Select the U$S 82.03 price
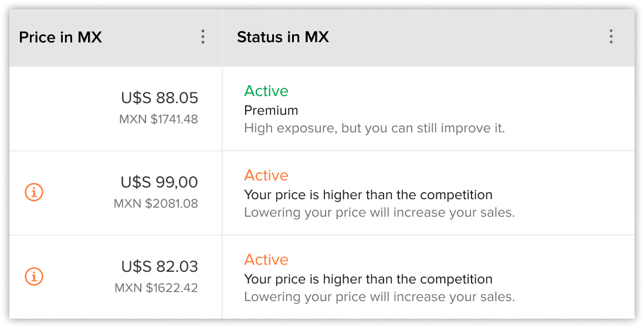This screenshot has width=644, height=328. [160, 267]
